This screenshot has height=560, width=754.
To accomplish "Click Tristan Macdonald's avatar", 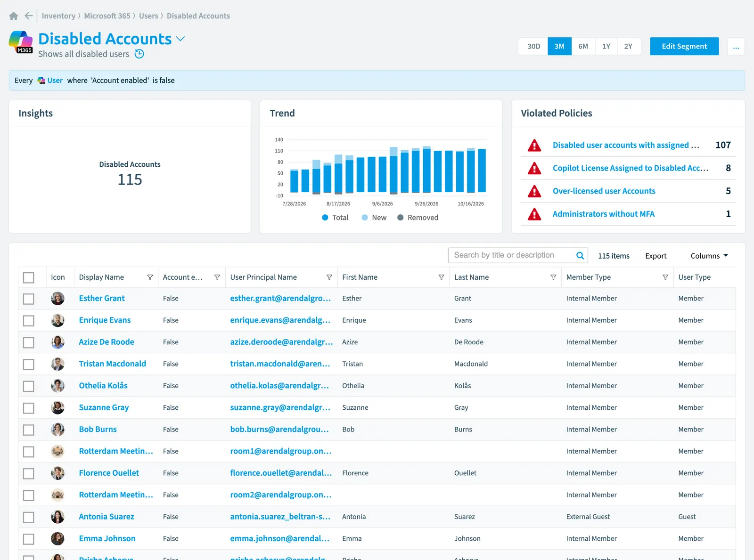I will click(57, 364).
